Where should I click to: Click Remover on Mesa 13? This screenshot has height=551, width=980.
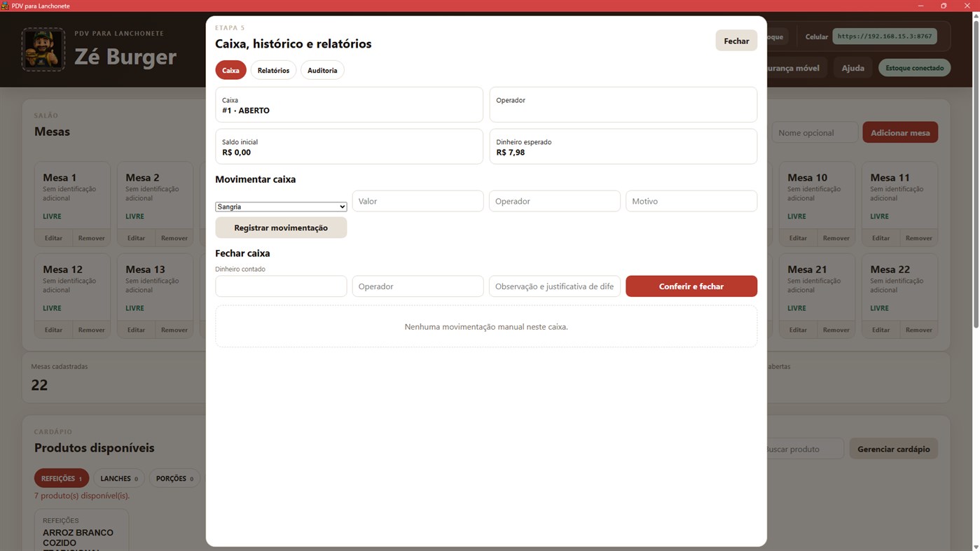pos(174,330)
